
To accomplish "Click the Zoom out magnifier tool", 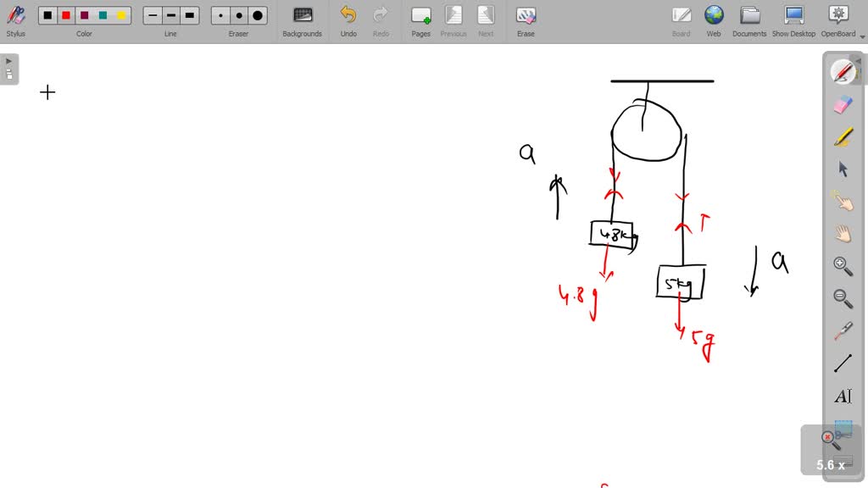I will tap(843, 298).
